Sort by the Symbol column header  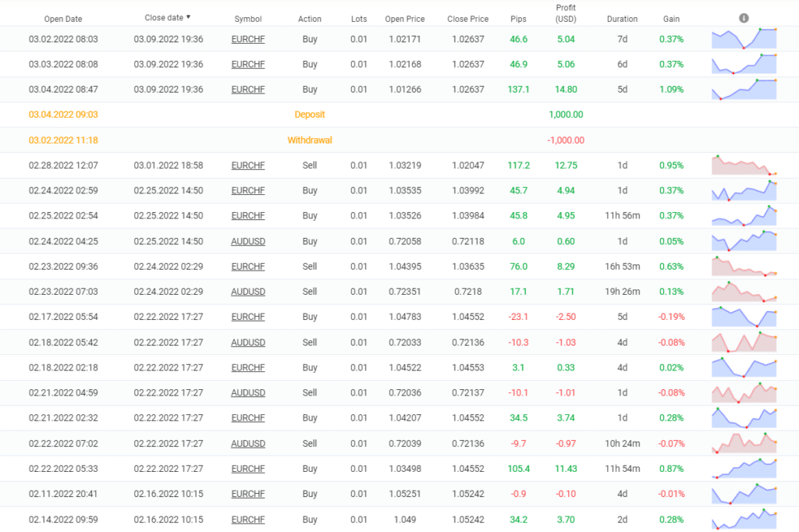(248, 19)
